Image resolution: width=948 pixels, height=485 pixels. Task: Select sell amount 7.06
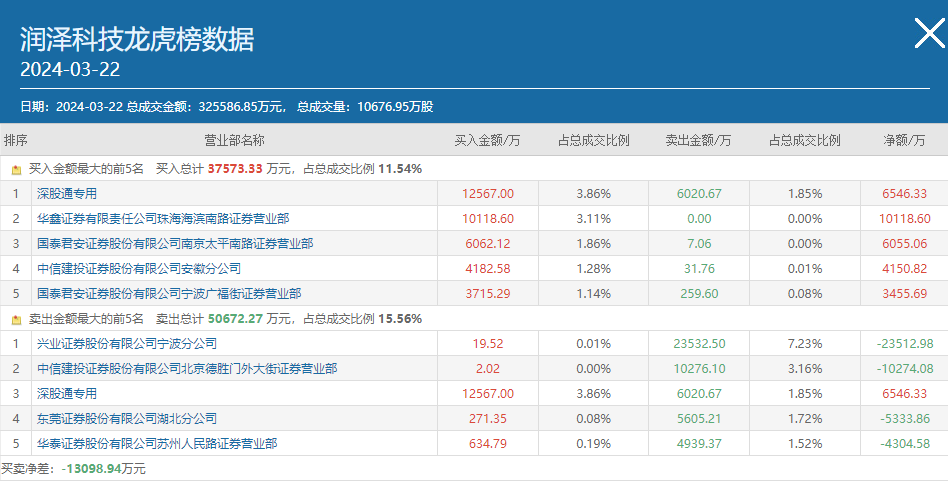(699, 244)
